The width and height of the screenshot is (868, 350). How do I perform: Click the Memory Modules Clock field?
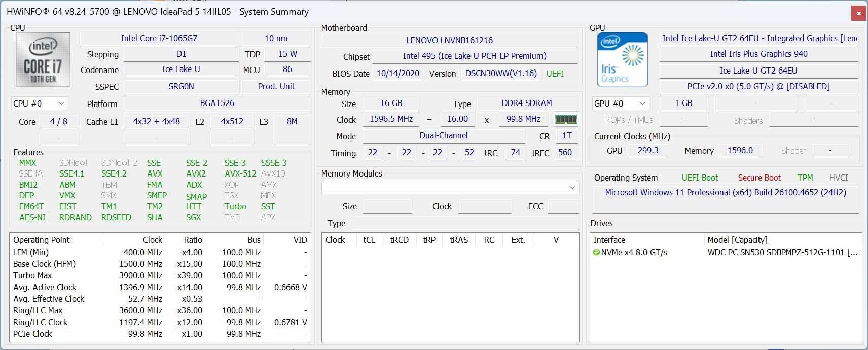pyautogui.click(x=485, y=206)
